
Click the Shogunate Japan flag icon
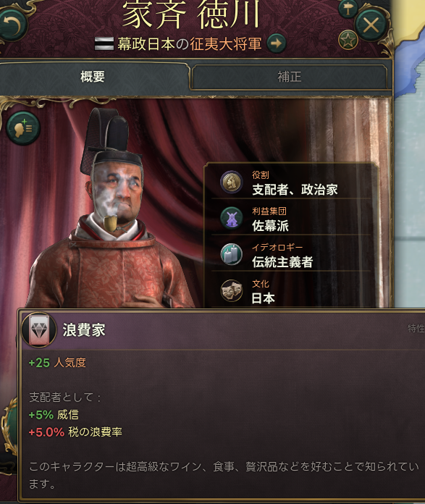pos(104,43)
